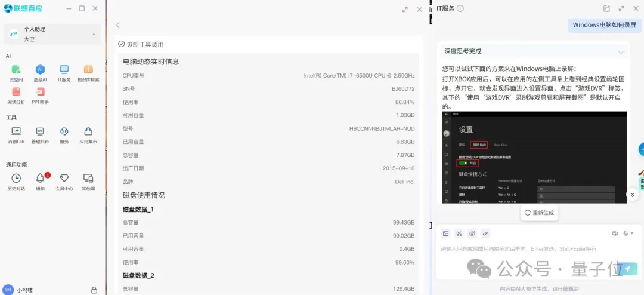Go back using the diagnostics panel arrow
This screenshot has width=644, height=295.
[x=118, y=25]
